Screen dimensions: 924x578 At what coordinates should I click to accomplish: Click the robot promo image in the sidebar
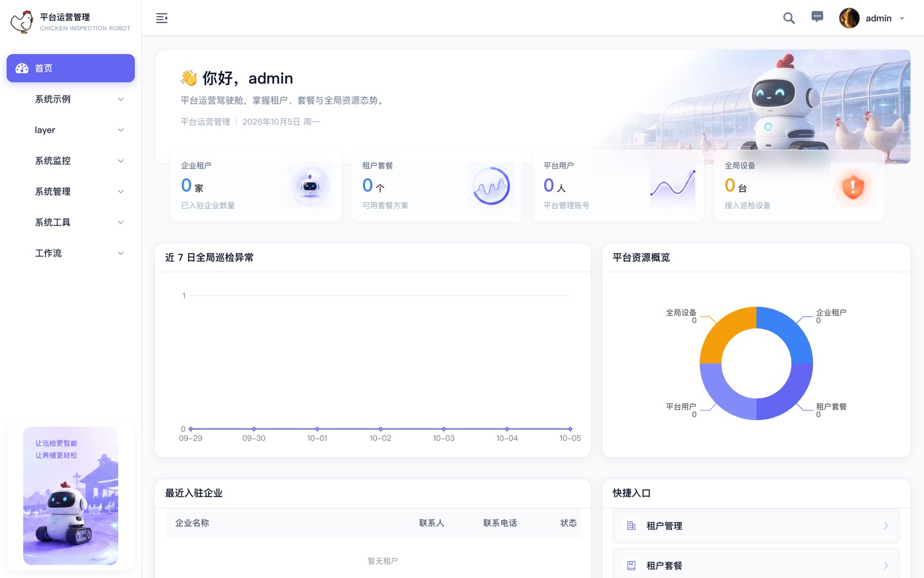(x=71, y=496)
